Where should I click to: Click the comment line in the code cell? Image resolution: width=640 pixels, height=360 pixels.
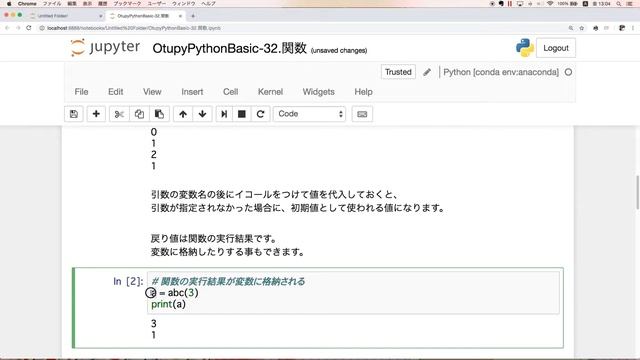(228, 281)
